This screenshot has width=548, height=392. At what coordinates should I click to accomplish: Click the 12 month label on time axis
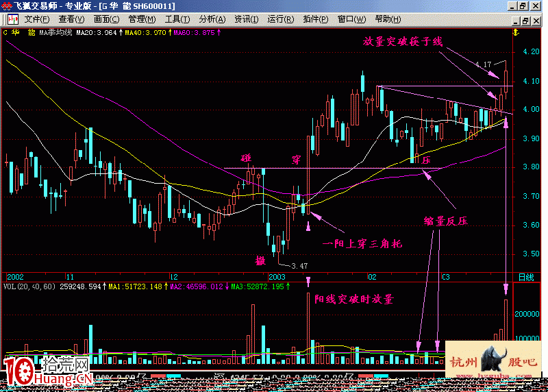(x=174, y=277)
